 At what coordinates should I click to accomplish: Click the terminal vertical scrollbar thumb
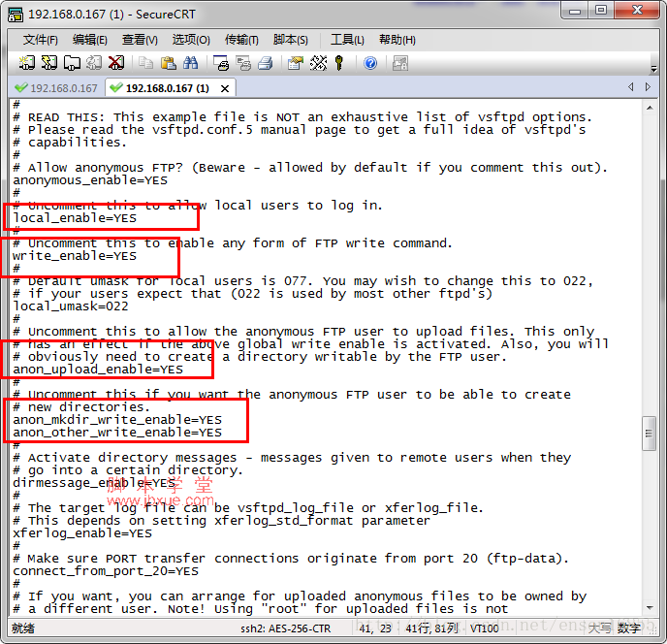point(649,435)
